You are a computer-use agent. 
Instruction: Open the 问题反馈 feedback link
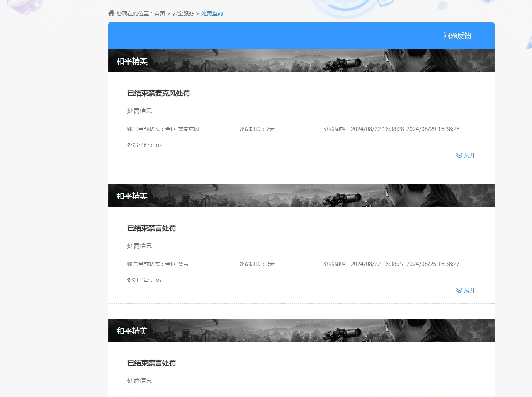click(x=457, y=36)
